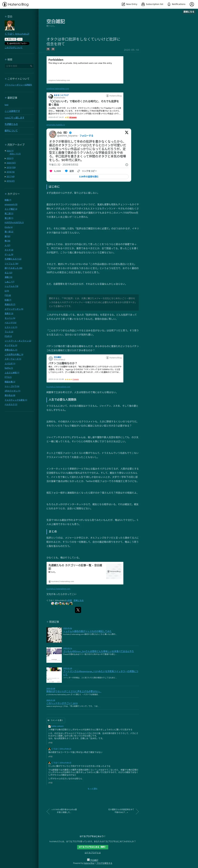
Task: Open recent entry noteに引っ越します
Action: (14, 118)
